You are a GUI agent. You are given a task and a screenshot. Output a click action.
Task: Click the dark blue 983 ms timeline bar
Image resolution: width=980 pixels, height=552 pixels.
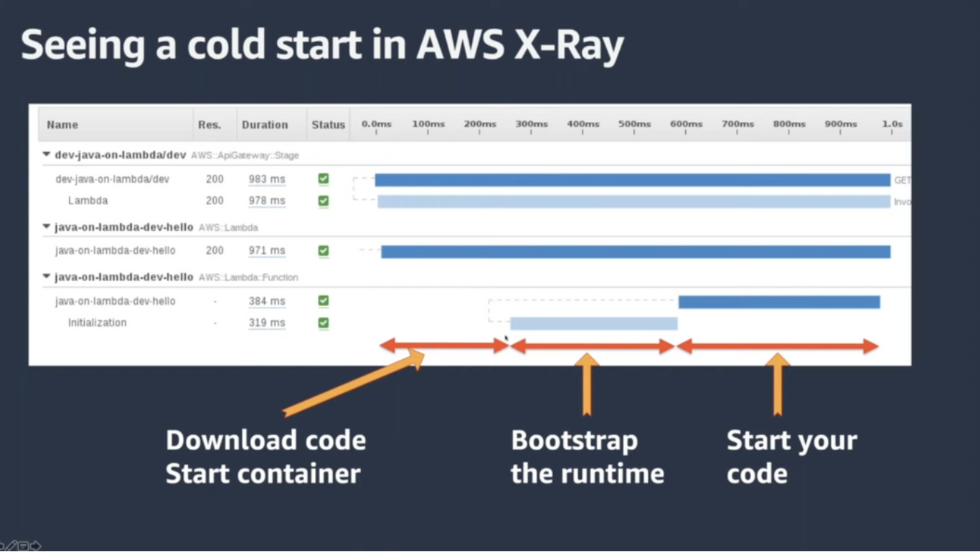tap(633, 180)
